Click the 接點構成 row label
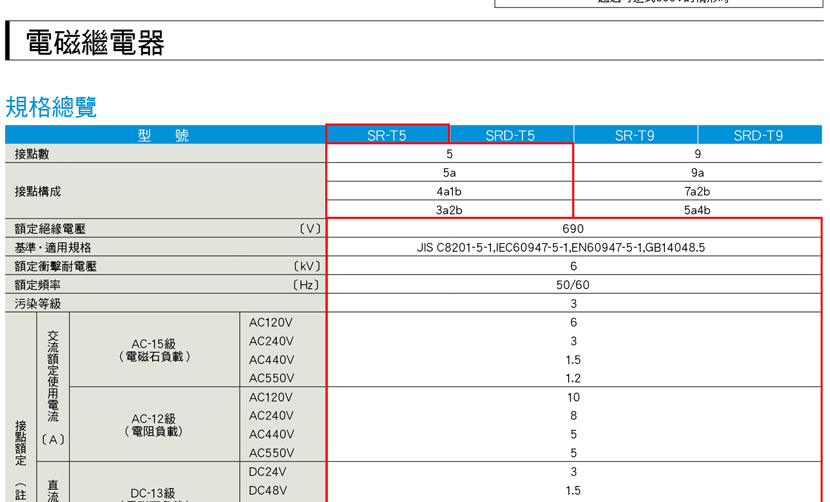 (38, 192)
